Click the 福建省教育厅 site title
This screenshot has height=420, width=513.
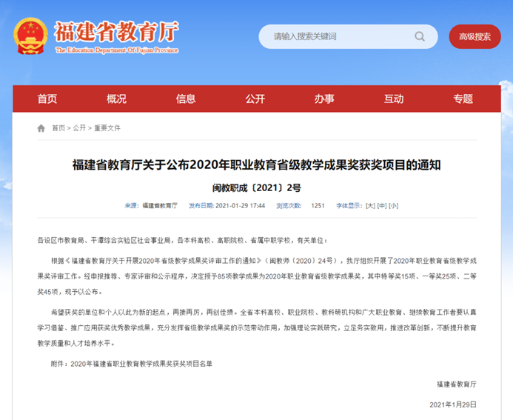pyautogui.click(x=116, y=33)
